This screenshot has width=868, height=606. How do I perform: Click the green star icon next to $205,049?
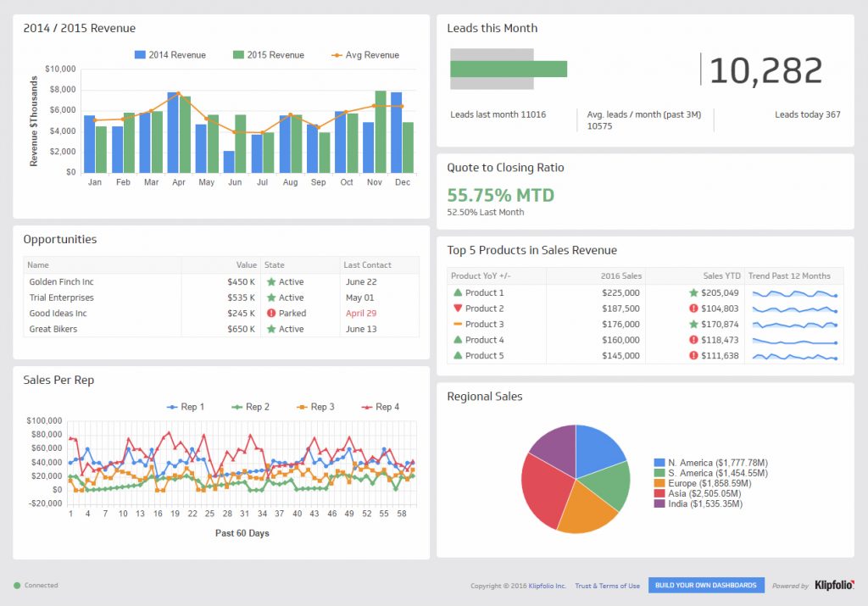(694, 292)
